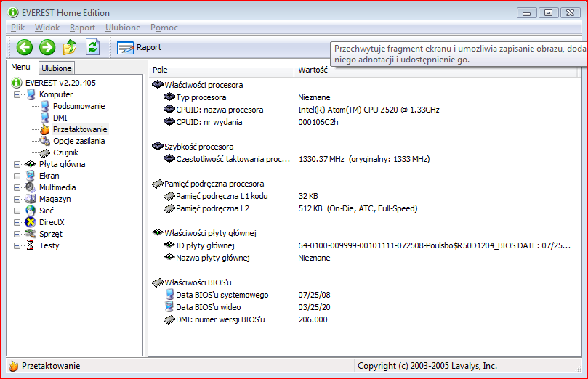This screenshot has height=379, width=588.
Task: Click the Pole column header
Action: coord(221,70)
